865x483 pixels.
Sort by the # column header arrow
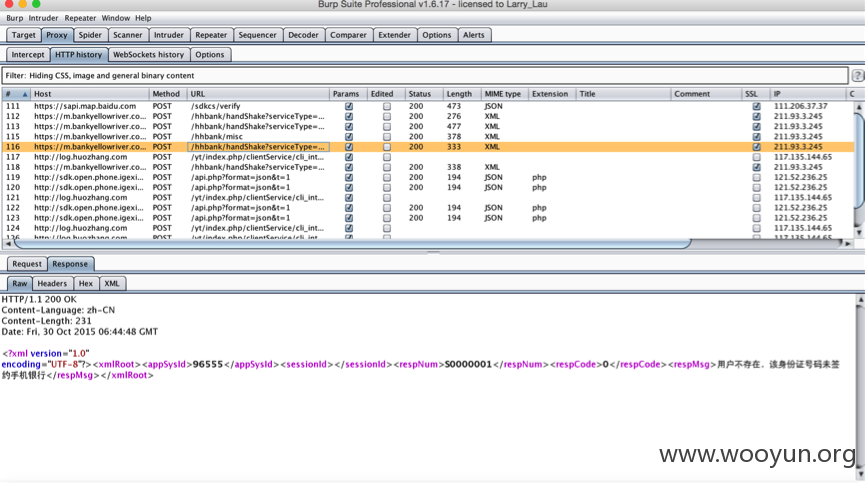click(24, 94)
